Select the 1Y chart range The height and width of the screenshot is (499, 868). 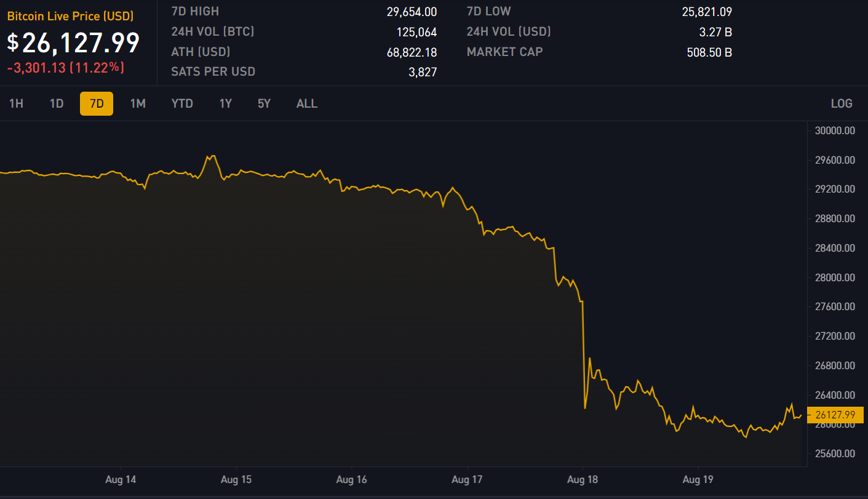pyautogui.click(x=226, y=103)
